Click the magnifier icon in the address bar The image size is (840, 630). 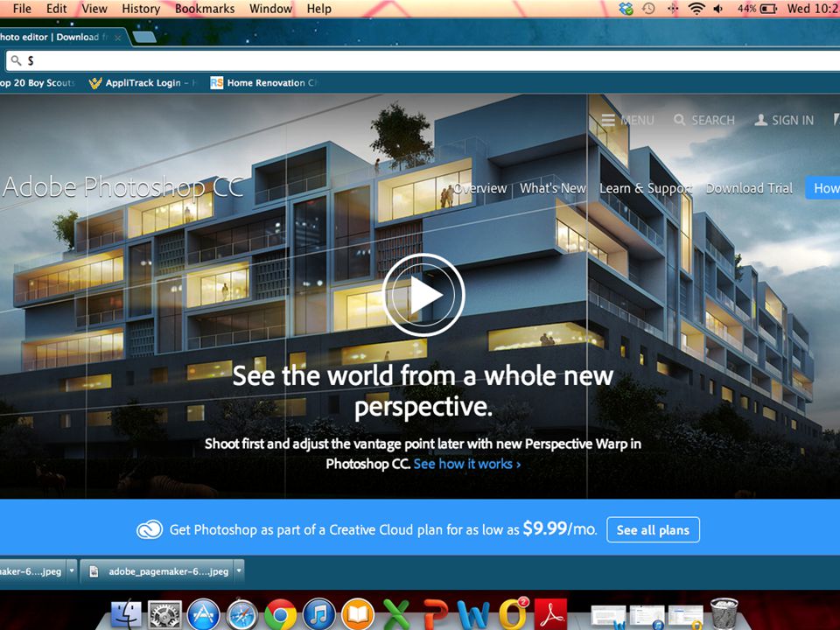[16, 60]
